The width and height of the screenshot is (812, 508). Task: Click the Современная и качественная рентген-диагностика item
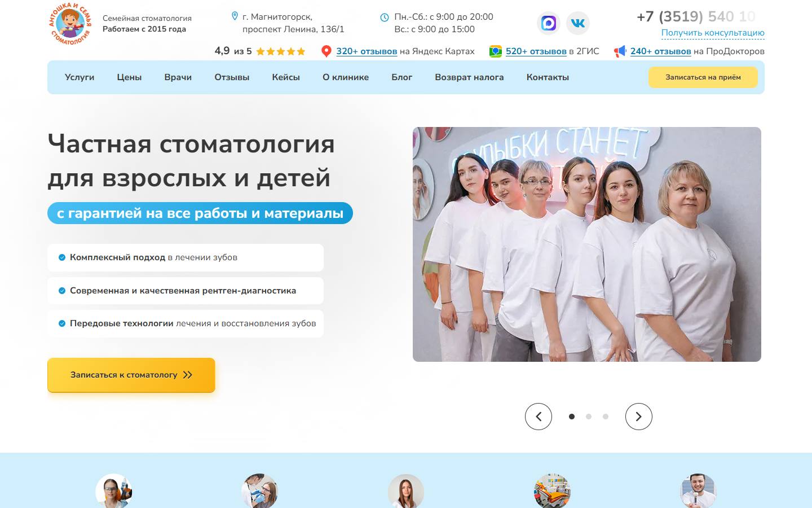pyautogui.click(x=186, y=291)
